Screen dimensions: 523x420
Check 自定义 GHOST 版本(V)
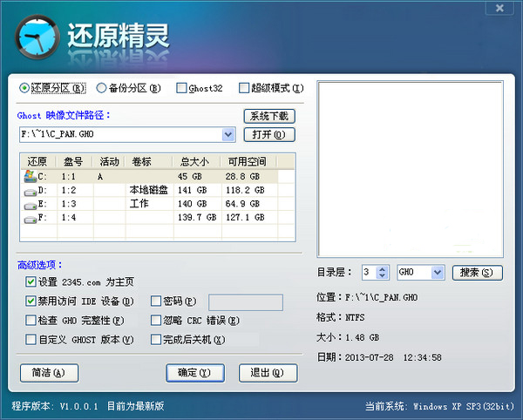pyautogui.click(x=31, y=340)
